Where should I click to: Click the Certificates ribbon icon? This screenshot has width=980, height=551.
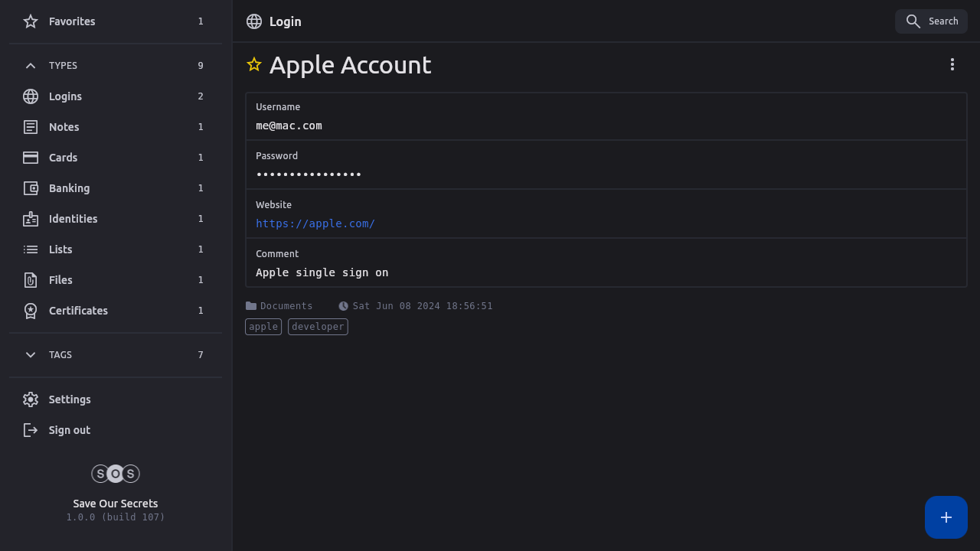pyautogui.click(x=31, y=311)
